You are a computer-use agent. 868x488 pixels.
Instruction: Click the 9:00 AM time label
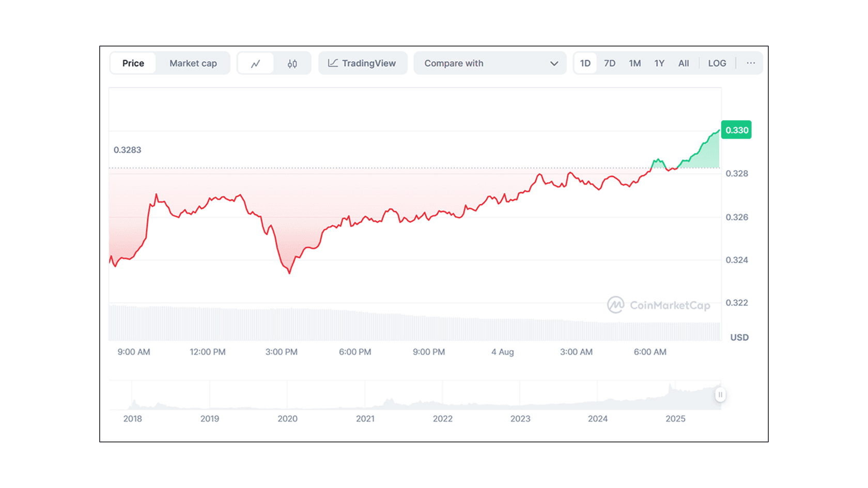134,352
